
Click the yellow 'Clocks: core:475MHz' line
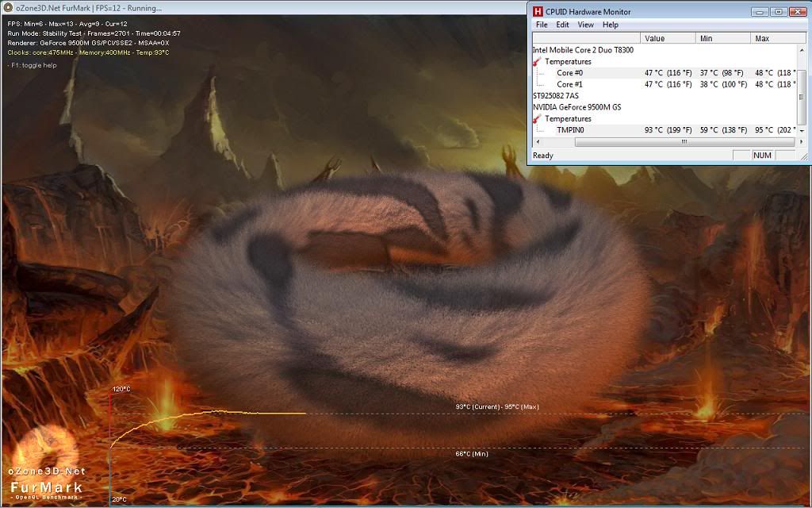pyautogui.click(x=88, y=52)
